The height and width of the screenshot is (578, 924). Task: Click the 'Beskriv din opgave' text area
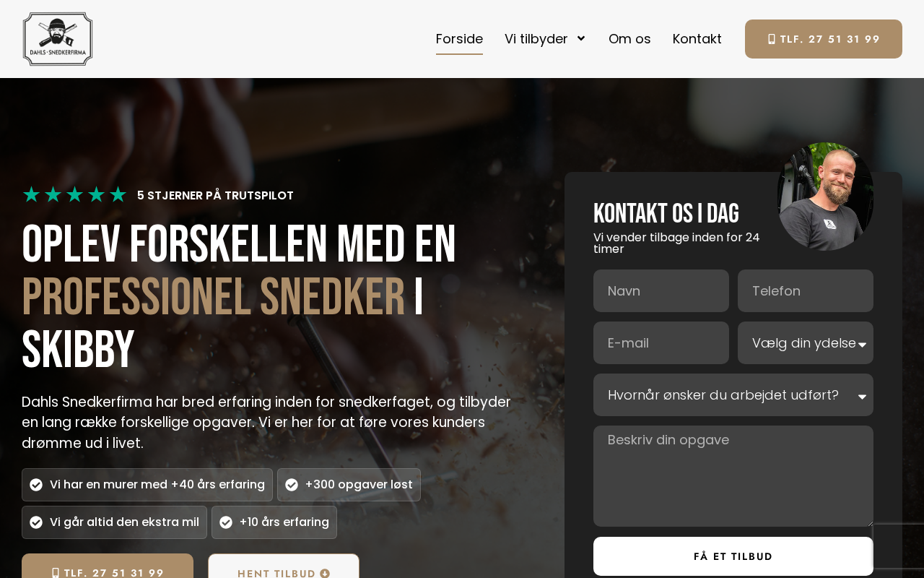click(x=733, y=476)
